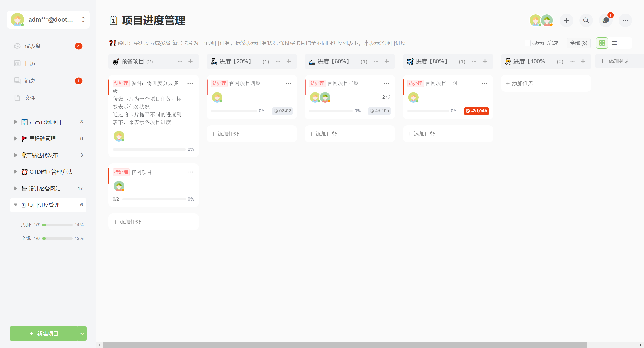The height and width of the screenshot is (348, 644).
Task: Click progress bar on 官网项目四期 card
Action: pos(234,111)
